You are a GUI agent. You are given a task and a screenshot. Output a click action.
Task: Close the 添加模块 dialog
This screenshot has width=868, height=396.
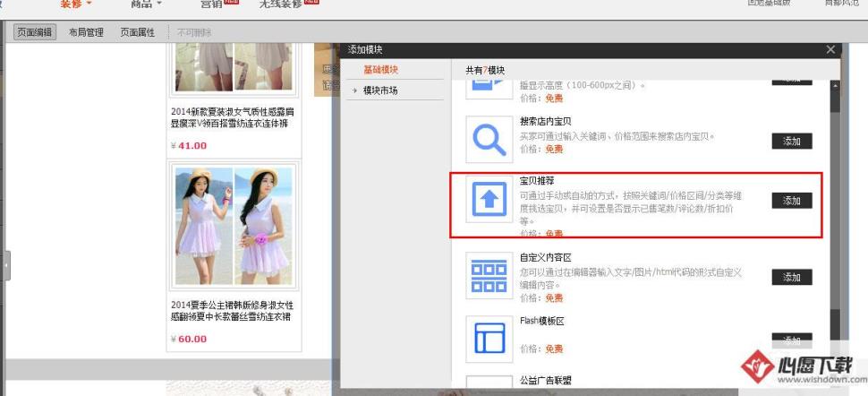(x=830, y=49)
